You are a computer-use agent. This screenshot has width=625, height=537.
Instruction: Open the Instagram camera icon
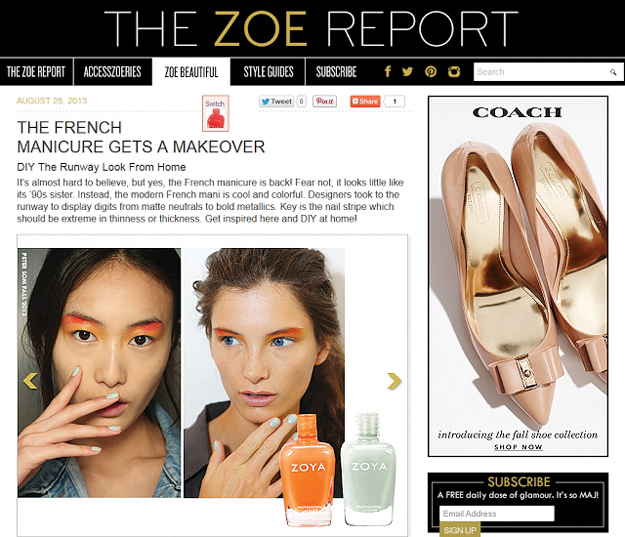tap(454, 72)
